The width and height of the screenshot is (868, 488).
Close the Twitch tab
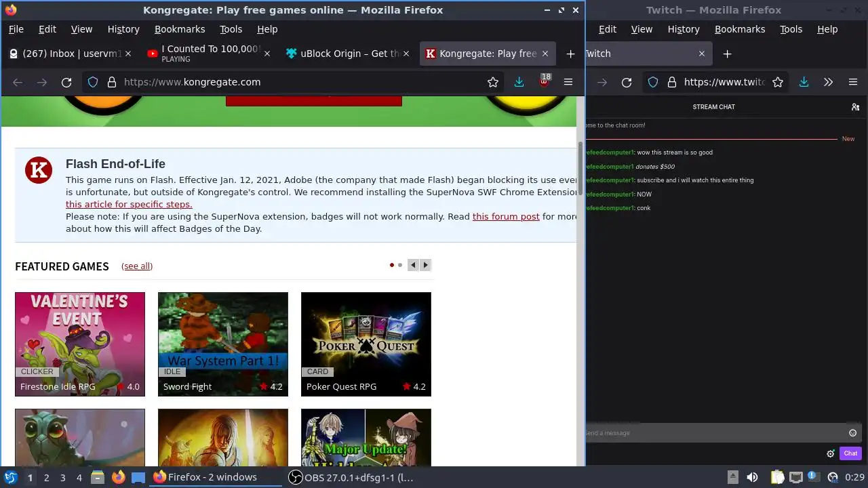click(x=702, y=54)
